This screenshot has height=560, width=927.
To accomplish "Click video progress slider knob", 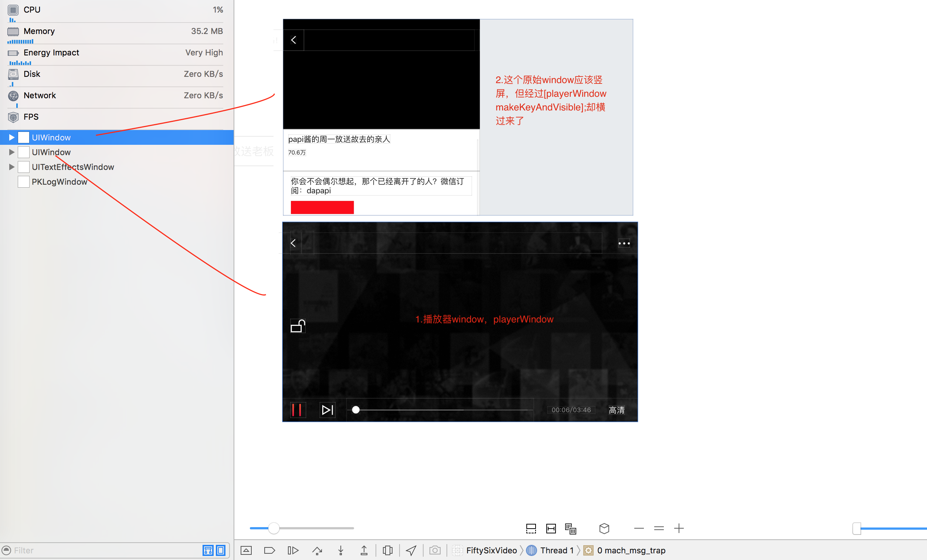I will pyautogui.click(x=356, y=410).
